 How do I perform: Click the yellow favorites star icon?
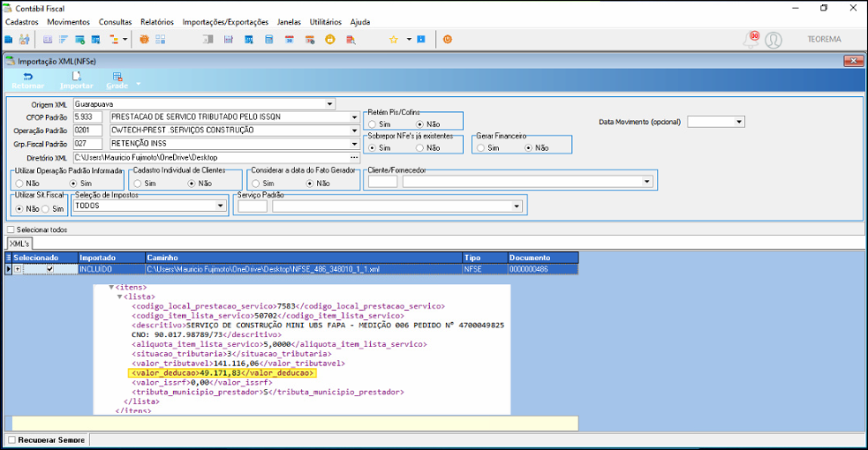tap(394, 39)
